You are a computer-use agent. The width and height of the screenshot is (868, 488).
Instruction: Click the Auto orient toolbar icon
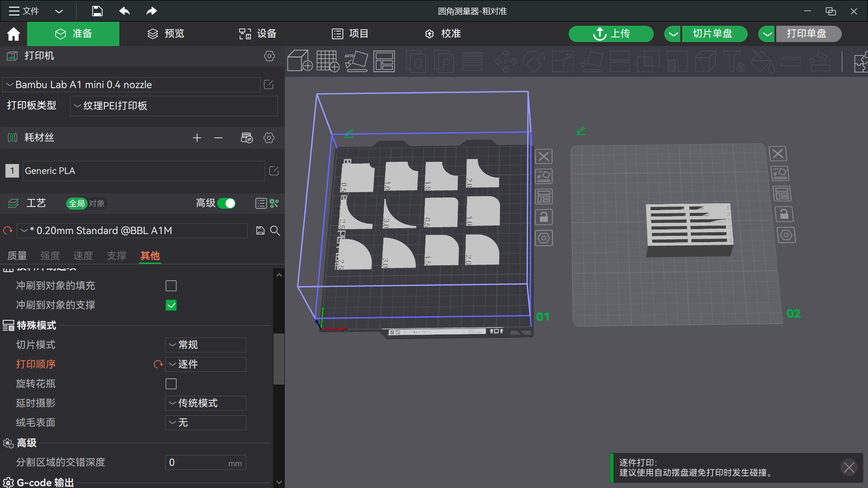356,61
